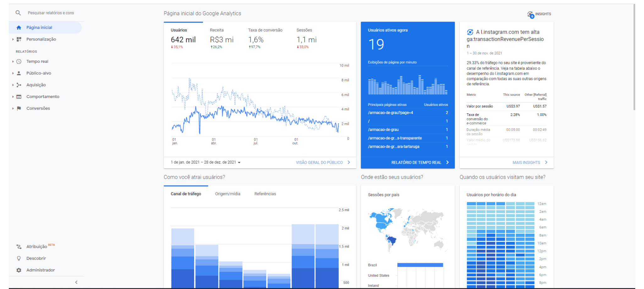Click the insight card Analytics Intelligence icon
Image resolution: width=644 pixels, height=289 pixels.
(x=470, y=32)
